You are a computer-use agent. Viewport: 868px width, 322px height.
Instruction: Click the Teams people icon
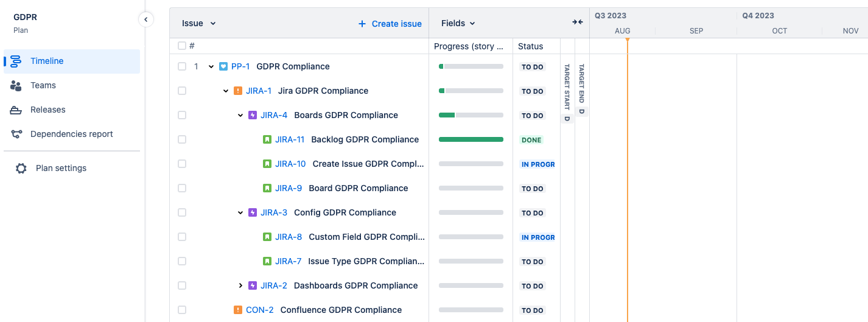point(16,86)
